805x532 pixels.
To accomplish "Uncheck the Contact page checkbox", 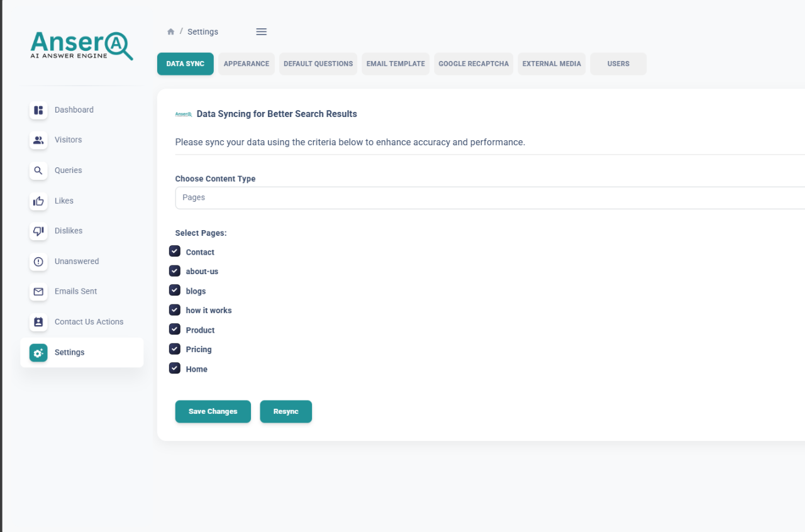I will (x=175, y=252).
